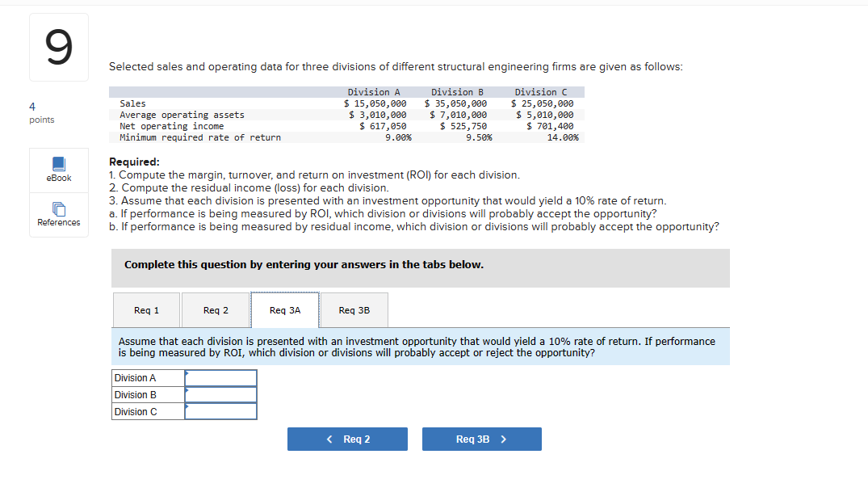Open the eBook resource
The width and height of the screenshot is (868, 492).
58,170
